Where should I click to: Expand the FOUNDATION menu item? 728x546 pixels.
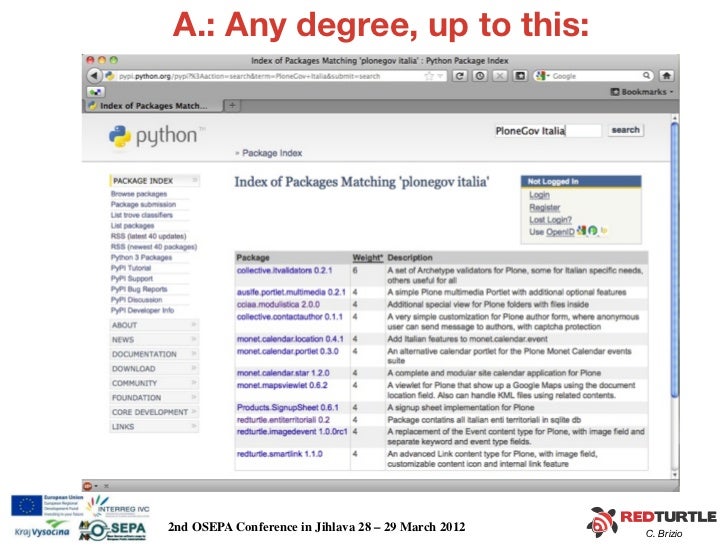click(x=155, y=397)
